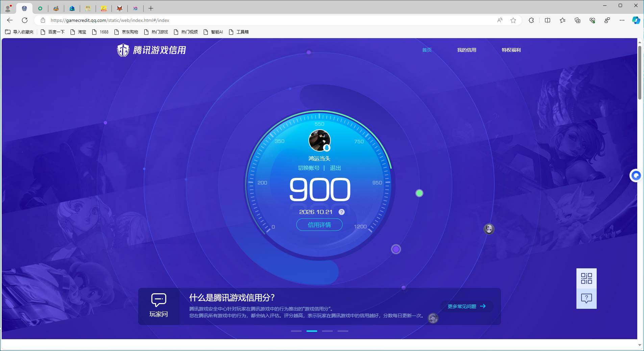The image size is (644, 351).
Task: Click the site lock icon in address bar
Action: (43, 20)
